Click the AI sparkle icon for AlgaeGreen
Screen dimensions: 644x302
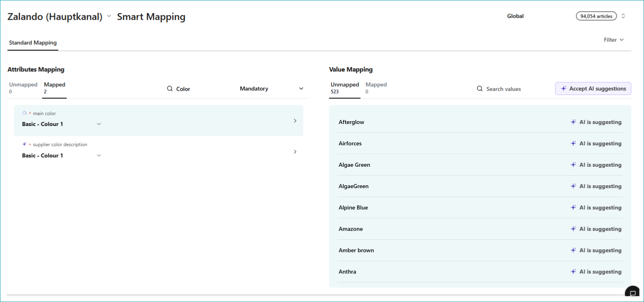tap(573, 186)
